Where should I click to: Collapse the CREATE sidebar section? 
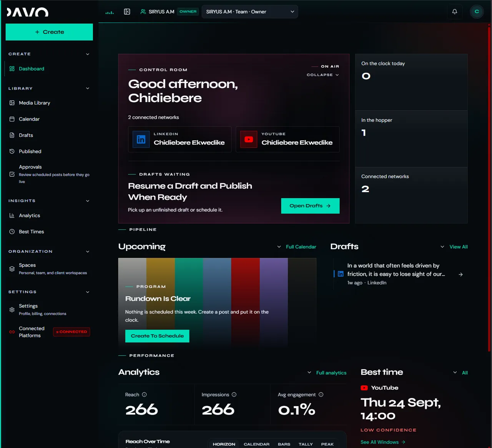coord(88,54)
